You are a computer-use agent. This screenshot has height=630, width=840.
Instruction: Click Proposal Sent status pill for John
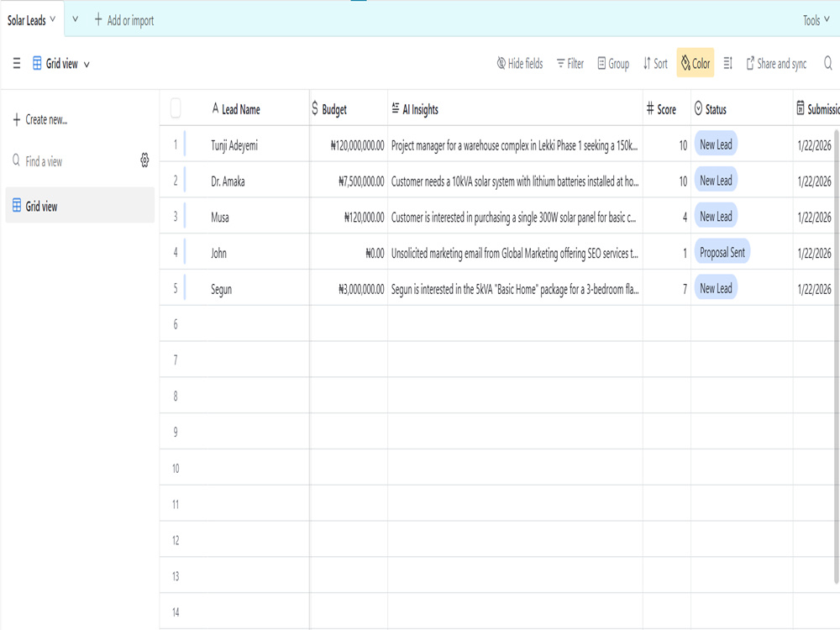[x=722, y=252]
